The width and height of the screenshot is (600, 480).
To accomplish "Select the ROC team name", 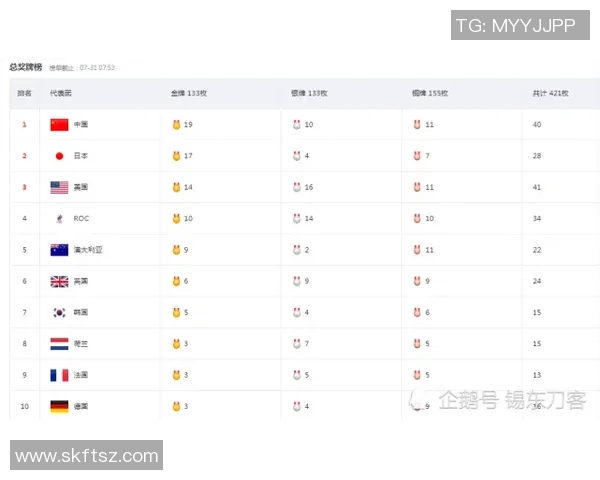I will [x=81, y=219].
